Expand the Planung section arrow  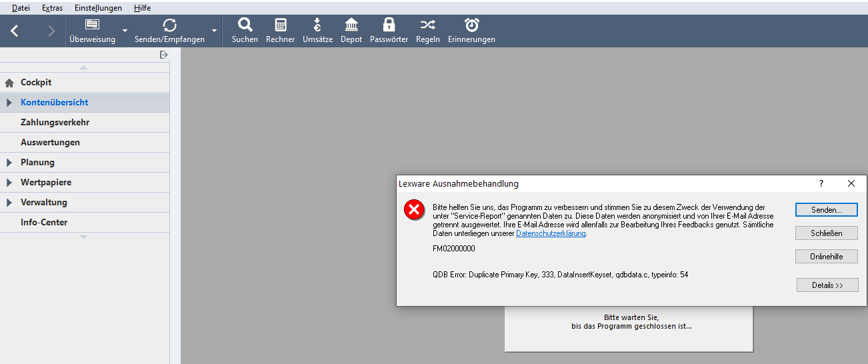[9, 163]
